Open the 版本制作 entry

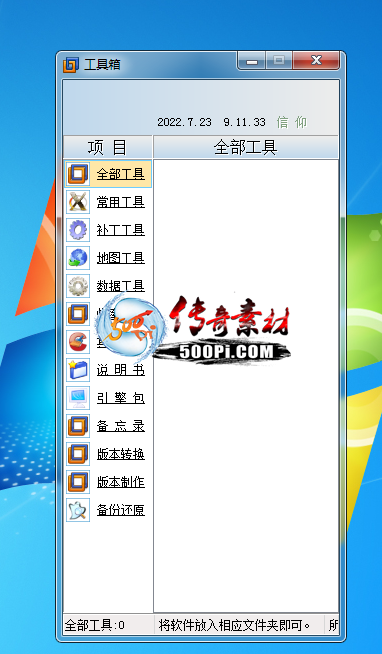coord(121,482)
